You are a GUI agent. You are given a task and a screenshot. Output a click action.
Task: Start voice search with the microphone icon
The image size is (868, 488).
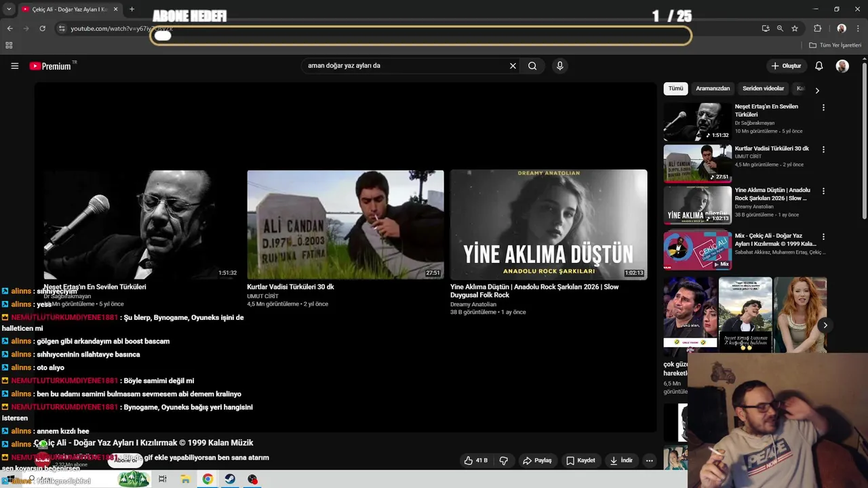pos(559,66)
